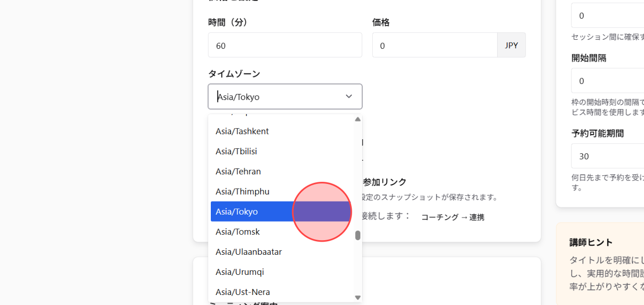The image size is (644, 305).
Task: Click the dropdown list scroll-up arrow
Action: click(358, 119)
